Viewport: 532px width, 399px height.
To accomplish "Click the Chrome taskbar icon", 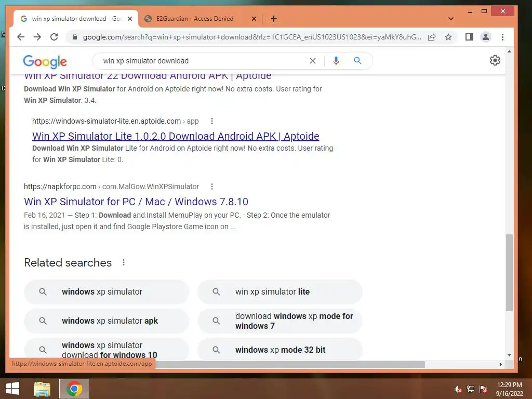I will (74, 389).
